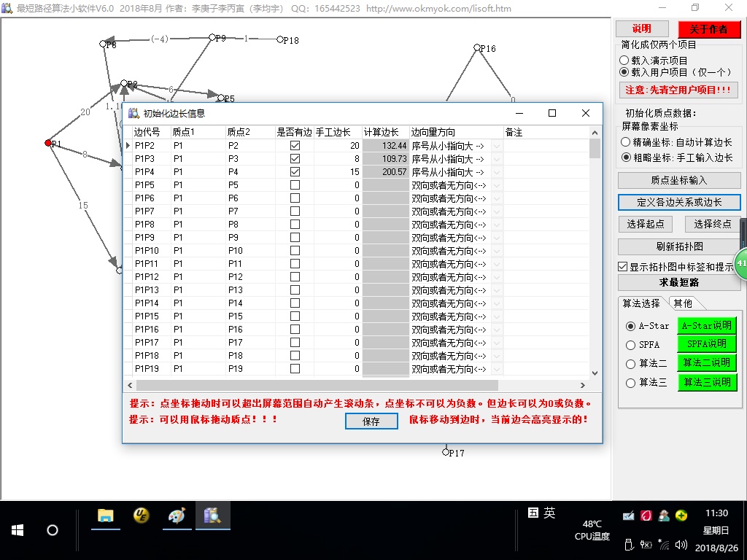
Task: Switch to the 算法选择 tab
Action: pyautogui.click(x=642, y=303)
